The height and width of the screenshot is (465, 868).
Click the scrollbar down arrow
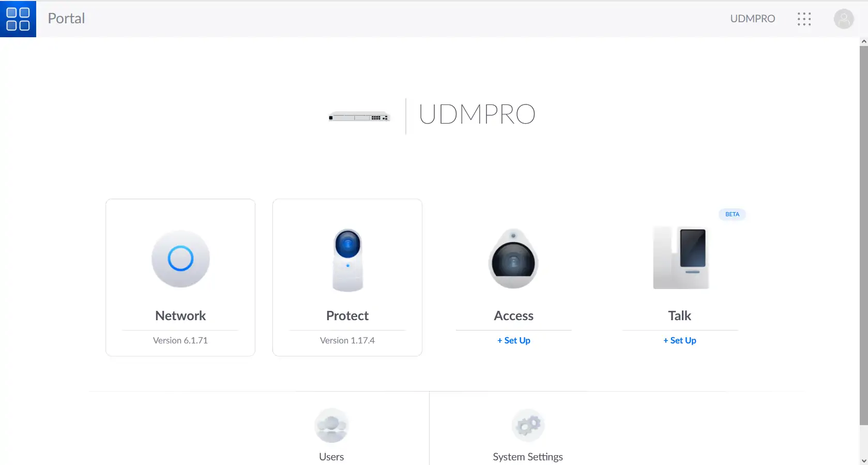[x=863, y=460]
